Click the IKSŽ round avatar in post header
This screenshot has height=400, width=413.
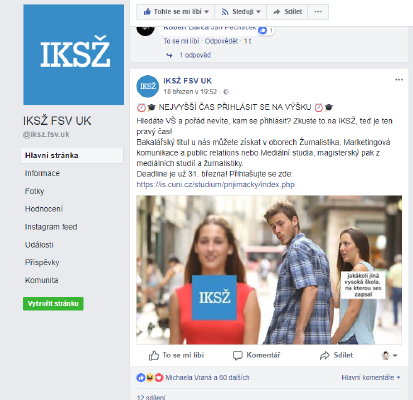click(148, 86)
